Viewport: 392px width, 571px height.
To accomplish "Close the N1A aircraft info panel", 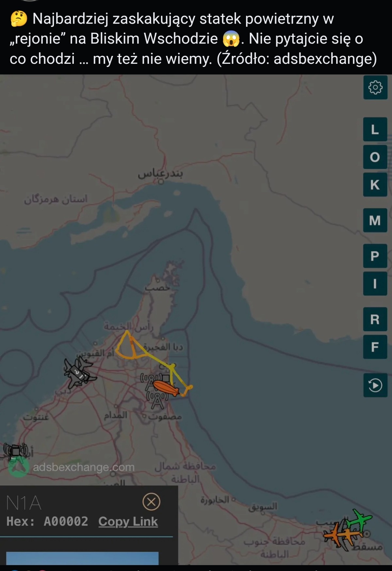I will pos(151,501).
